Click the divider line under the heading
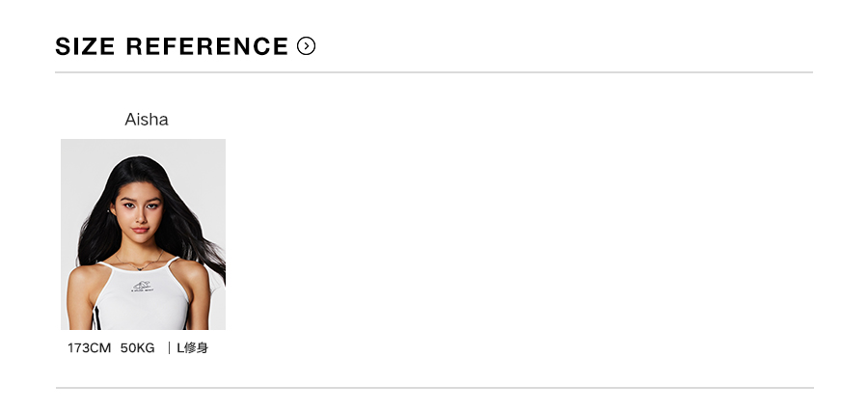The height and width of the screenshot is (412, 868). [434, 72]
